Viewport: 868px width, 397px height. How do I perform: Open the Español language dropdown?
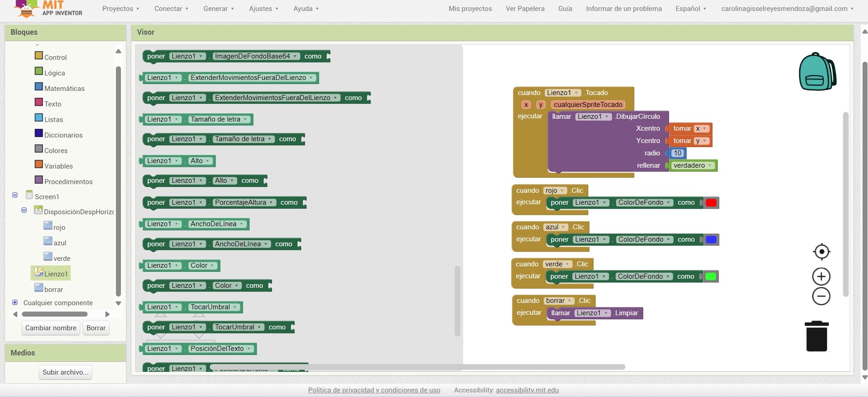691,9
